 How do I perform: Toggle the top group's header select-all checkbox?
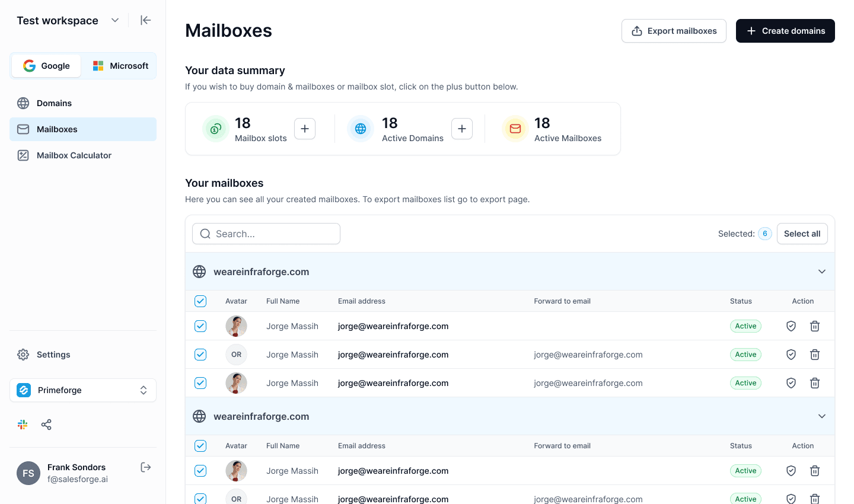click(200, 301)
